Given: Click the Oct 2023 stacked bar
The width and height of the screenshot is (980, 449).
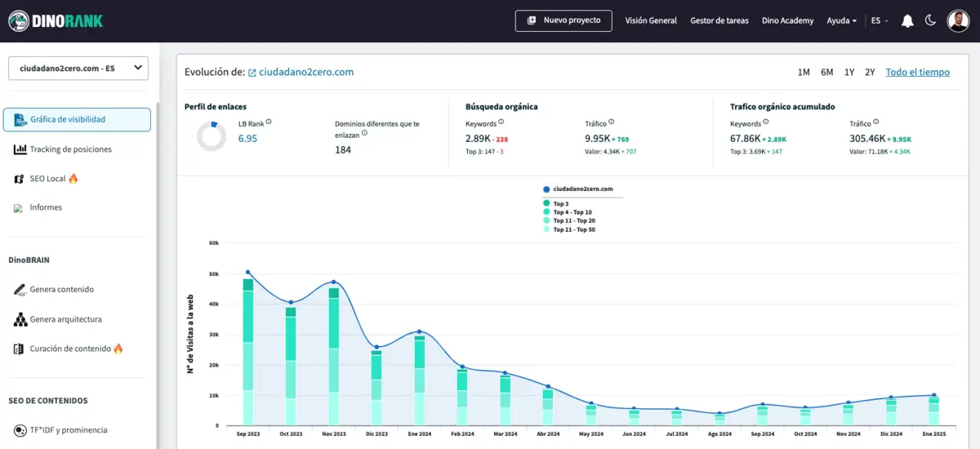Looking at the screenshot, I should (x=291, y=367).
